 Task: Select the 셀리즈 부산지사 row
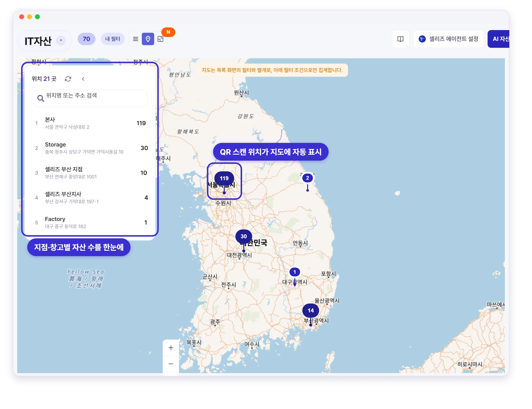click(90, 198)
